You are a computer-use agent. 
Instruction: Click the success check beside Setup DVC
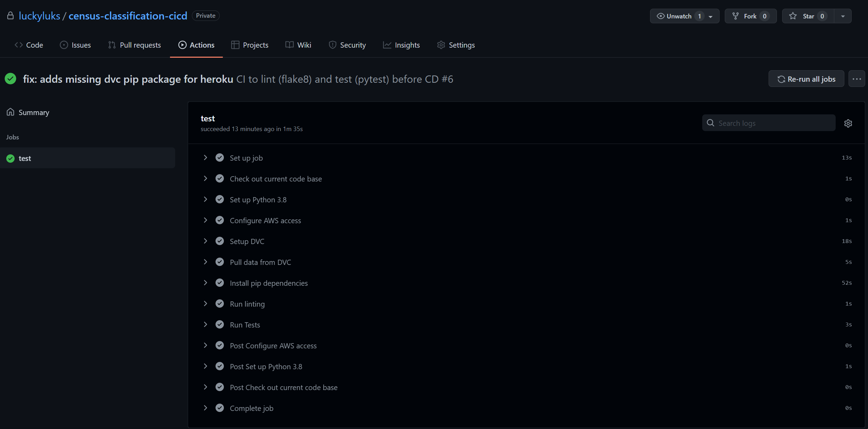220,241
